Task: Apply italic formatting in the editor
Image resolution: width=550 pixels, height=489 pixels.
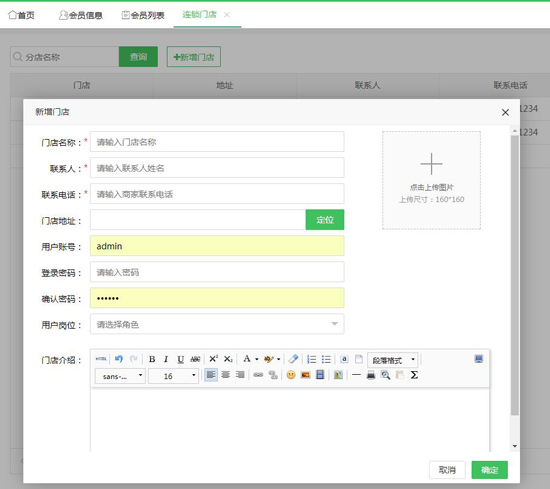Action: click(x=166, y=359)
